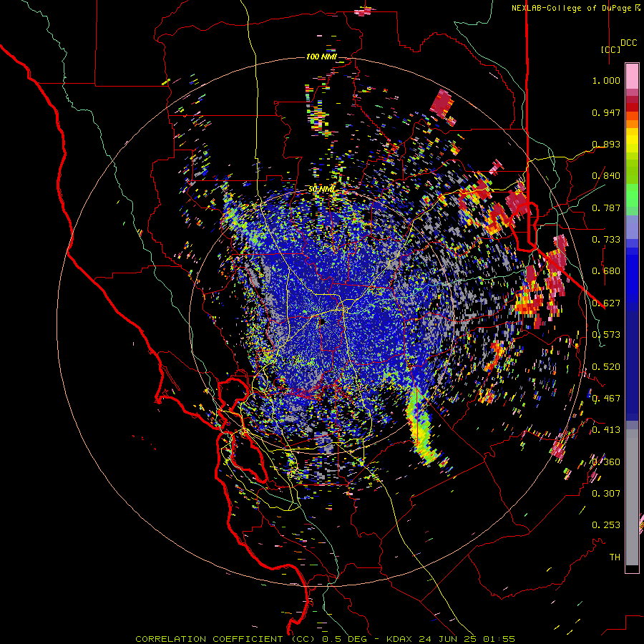Select the 0.360 value on the color scale
The image size is (644, 644).
click(606, 462)
